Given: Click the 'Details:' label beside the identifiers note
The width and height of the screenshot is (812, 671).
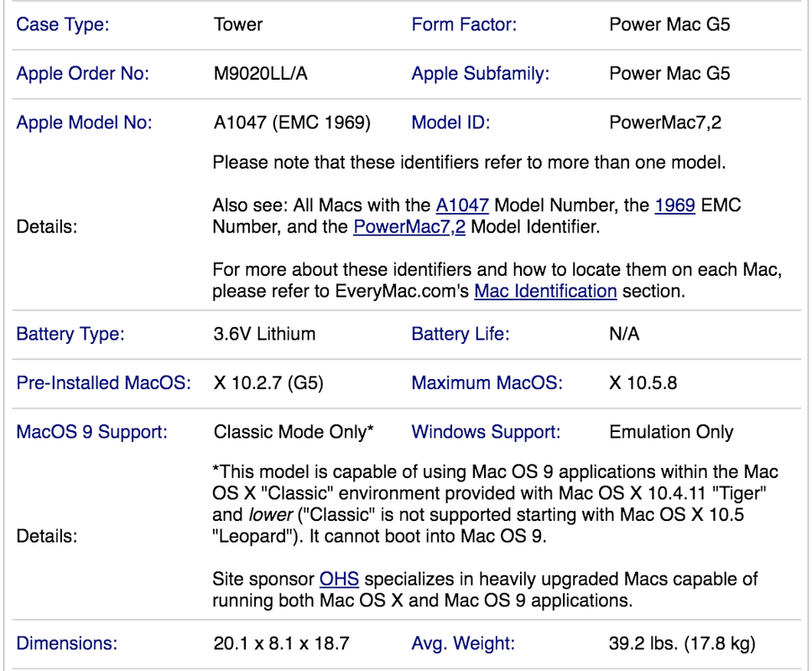Looking at the screenshot, I should [47, 226].
